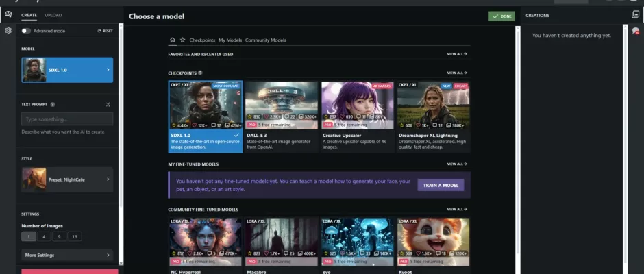Viewport: 644px width, 274px height.
Task: Open the Preset: NightCafe style selector
Action: pyautogui.click(x=67, y=179)
